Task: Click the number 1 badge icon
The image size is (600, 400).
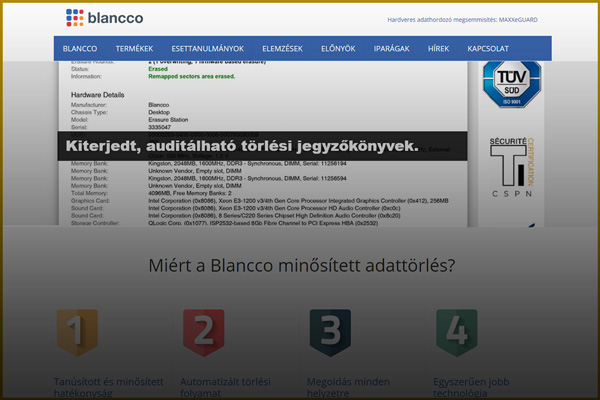Action: [77, 332]
